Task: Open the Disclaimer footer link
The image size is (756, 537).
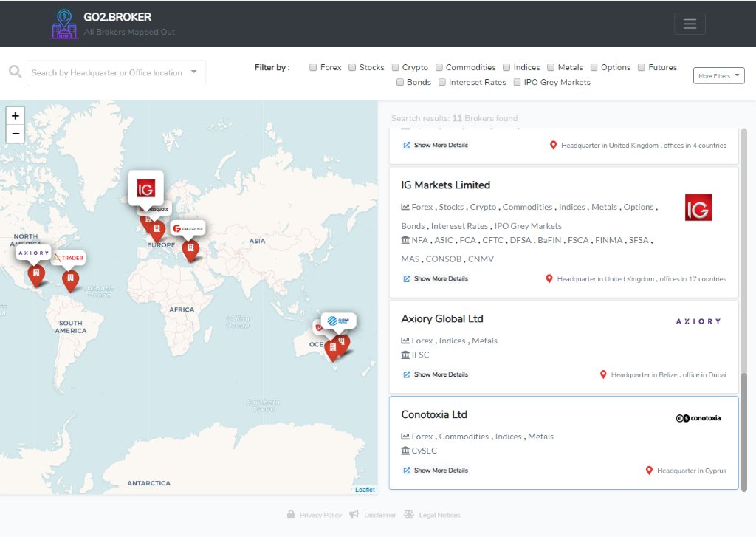Action: [x=380, y=515]
